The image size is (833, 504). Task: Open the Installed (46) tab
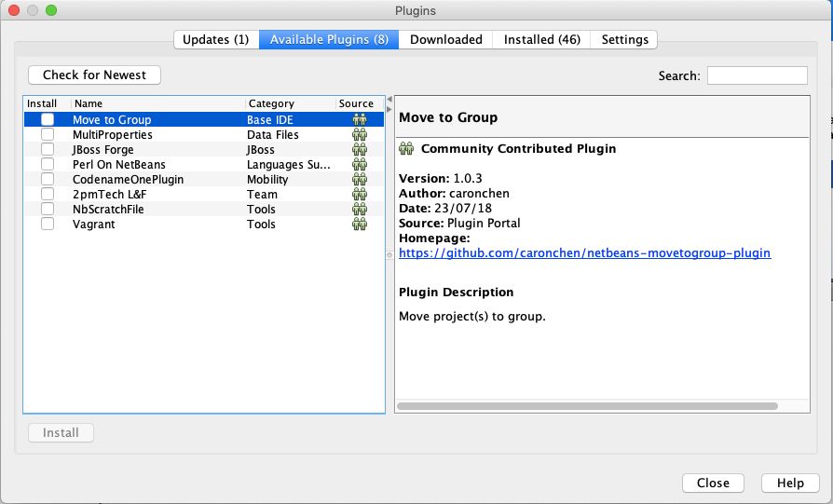(542, 40)
